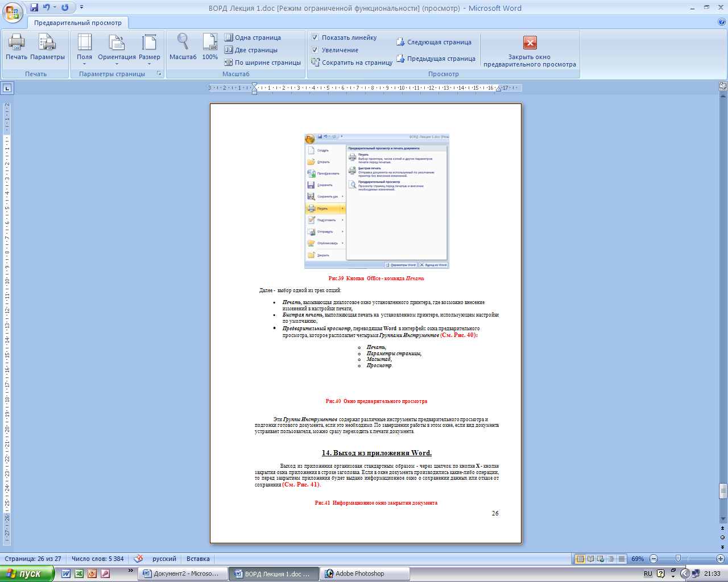
Task: Click the Масштаб magnifier icon
Action: pyautogui.click(x=183, y=47)
